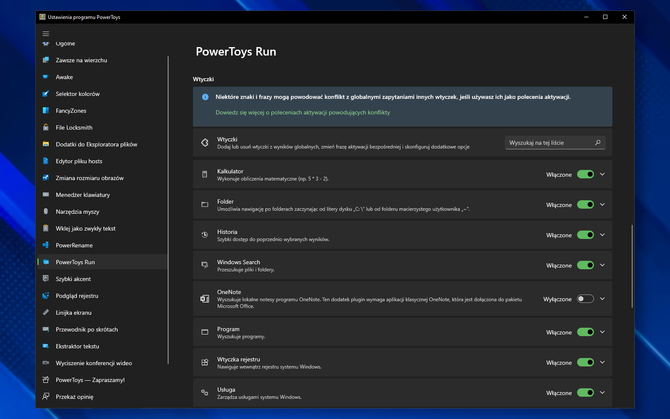
Task: Open PowerToys — Zapraszamy! welcome page
Action: (x=103, y=380)
